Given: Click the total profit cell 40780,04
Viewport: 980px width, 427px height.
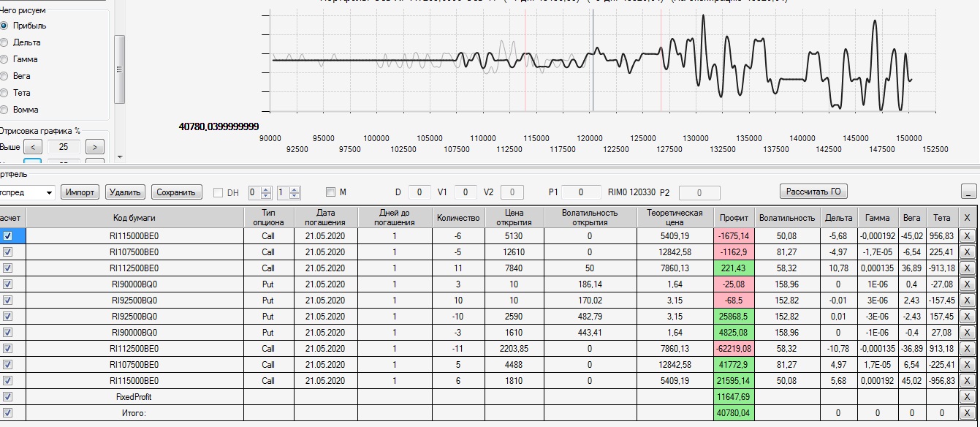Looking at the screenshot, I should [734, 413].
